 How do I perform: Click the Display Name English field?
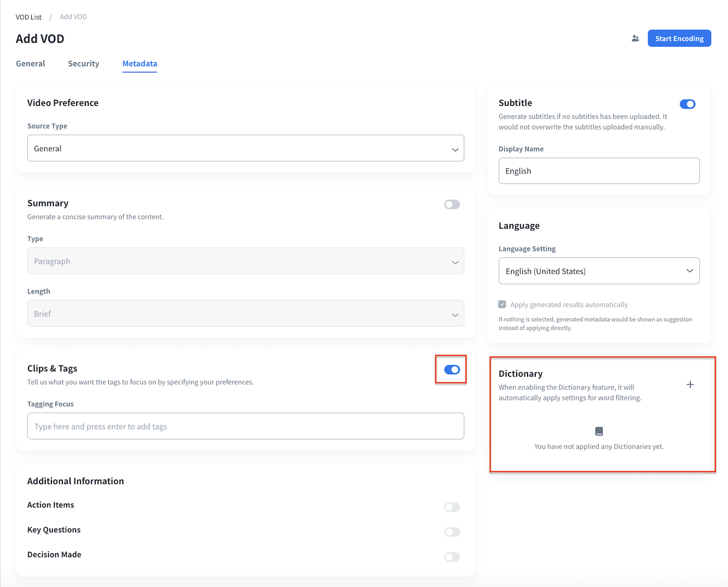tap(598, 171)
